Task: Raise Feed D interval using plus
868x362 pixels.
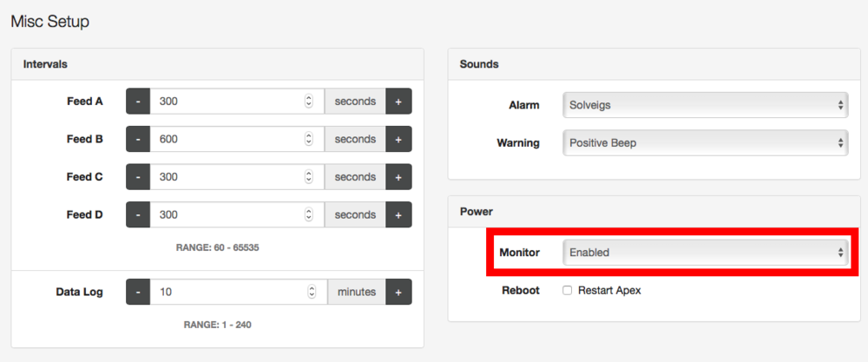Action: [x=398, y=214]
